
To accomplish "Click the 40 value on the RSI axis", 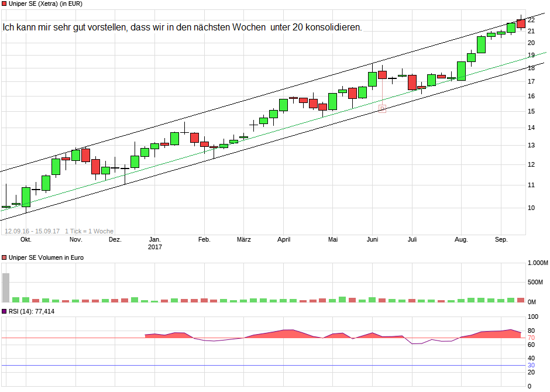I will 531,358.
